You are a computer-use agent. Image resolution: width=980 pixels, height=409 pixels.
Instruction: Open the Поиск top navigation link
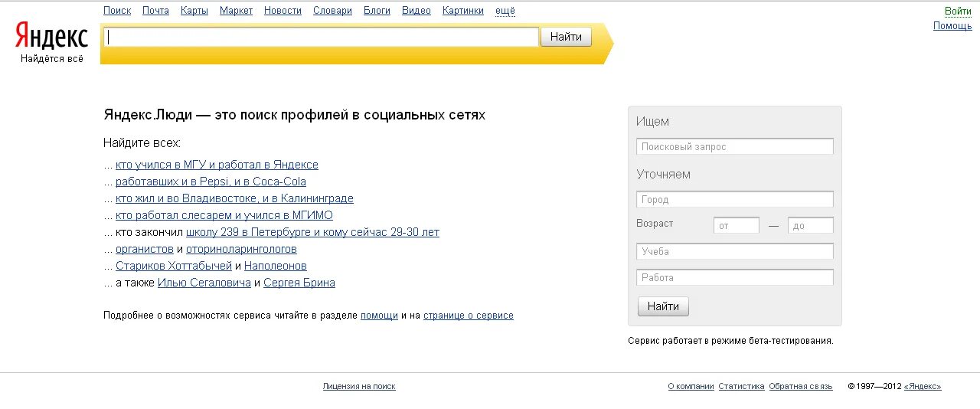click(x=117, y=11)
